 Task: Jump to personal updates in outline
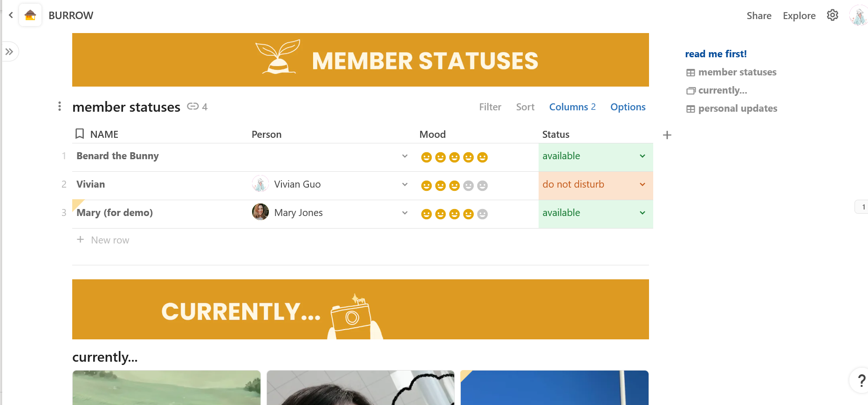738,108
